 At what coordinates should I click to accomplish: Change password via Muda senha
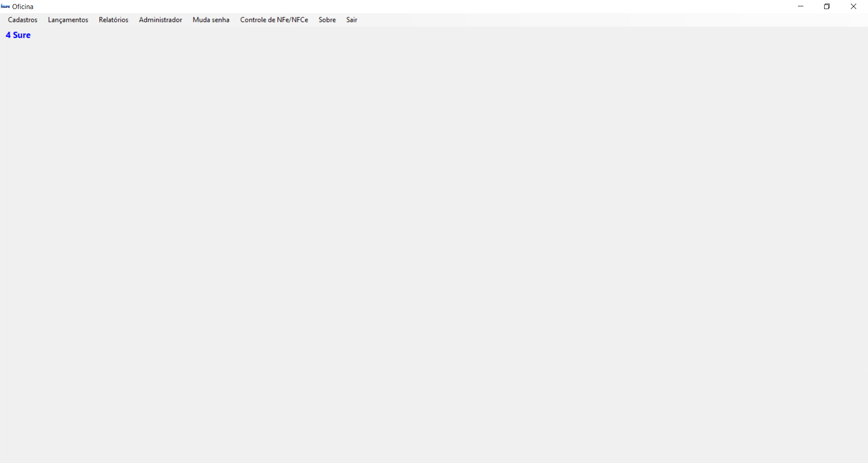[x=211, y=20]
